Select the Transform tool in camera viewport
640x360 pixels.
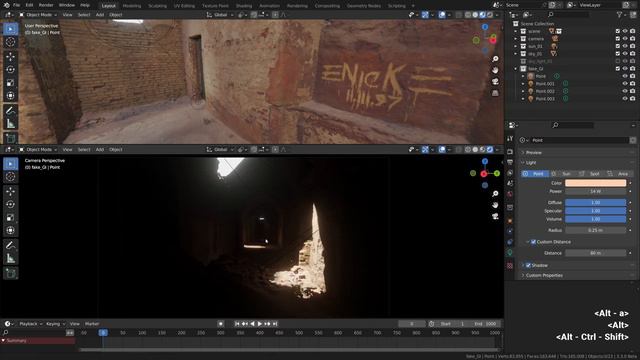coord(11,231)
